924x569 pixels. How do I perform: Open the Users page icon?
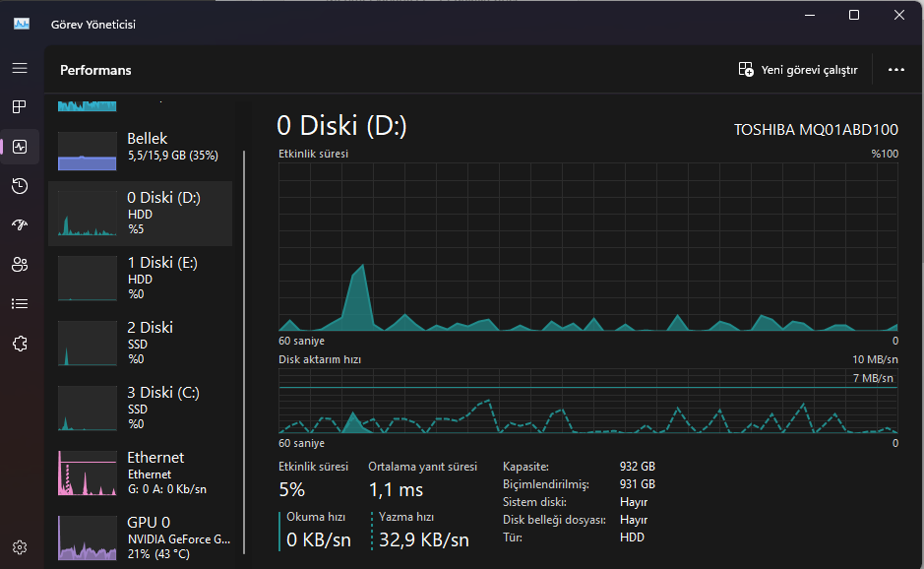(20, 264)
